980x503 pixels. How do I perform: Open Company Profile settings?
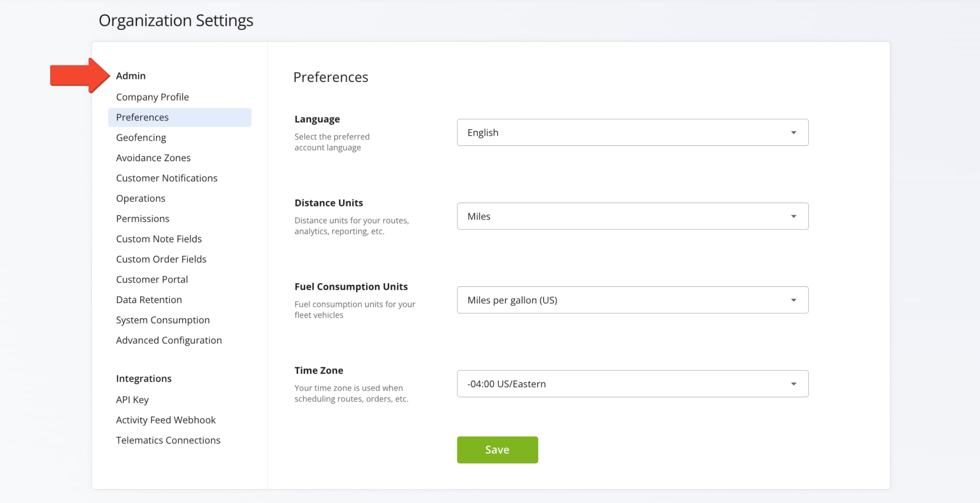pos(152,97)
